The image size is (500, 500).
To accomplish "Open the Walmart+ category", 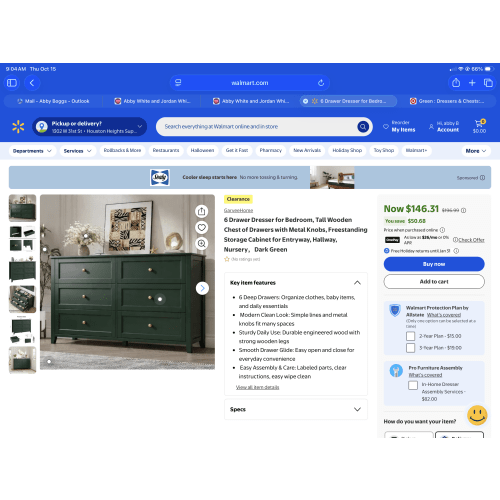I will [416, 151].
